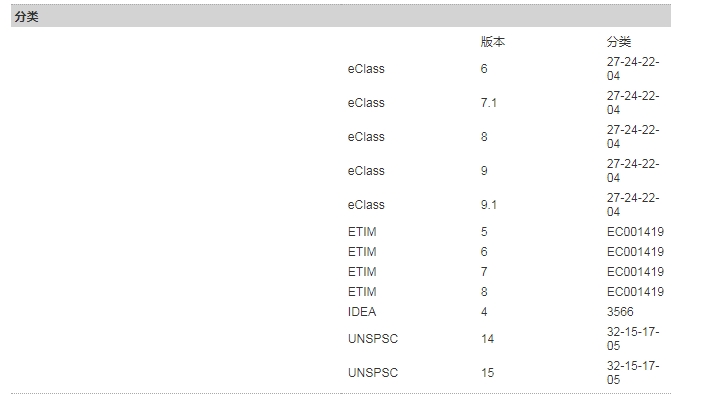Select the EC001419 code for ETIM 8

pos(635,292)
